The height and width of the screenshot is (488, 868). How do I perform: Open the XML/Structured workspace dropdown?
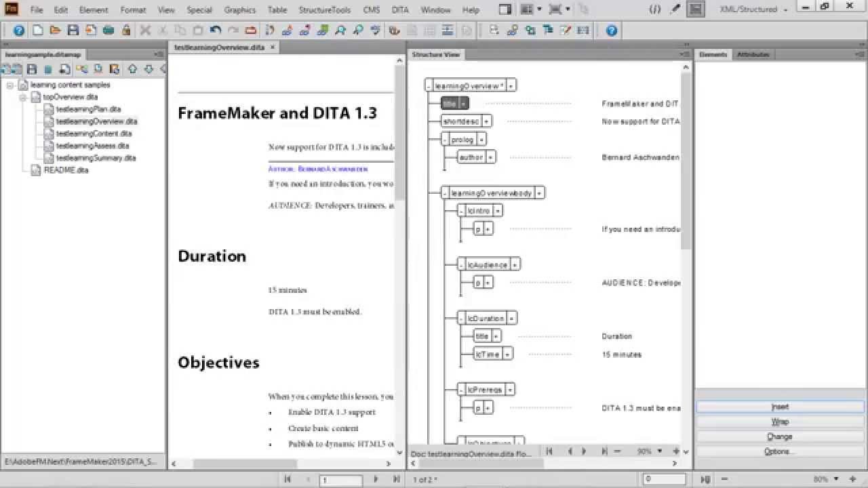754,9
